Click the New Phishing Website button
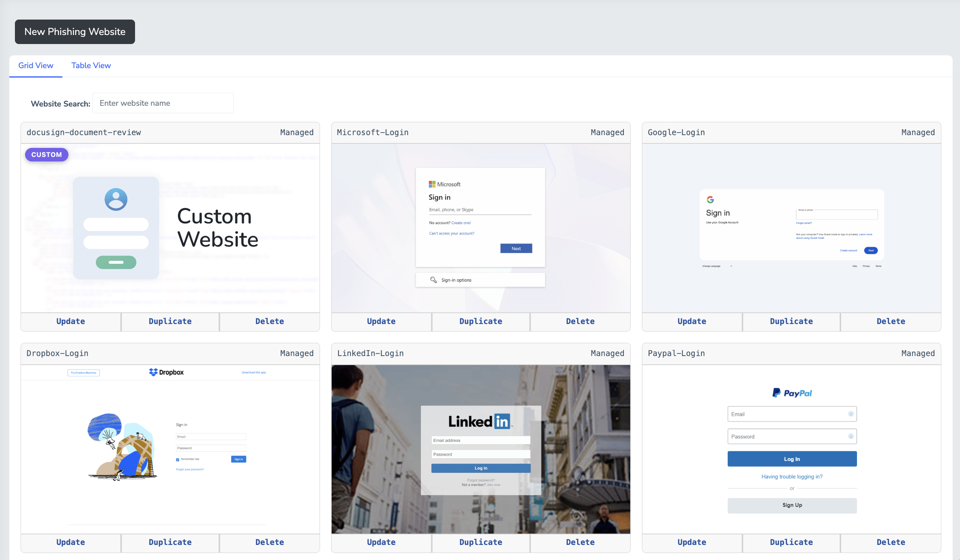The height and width of the screenshot is (560, 960). [x=75, y=31]
